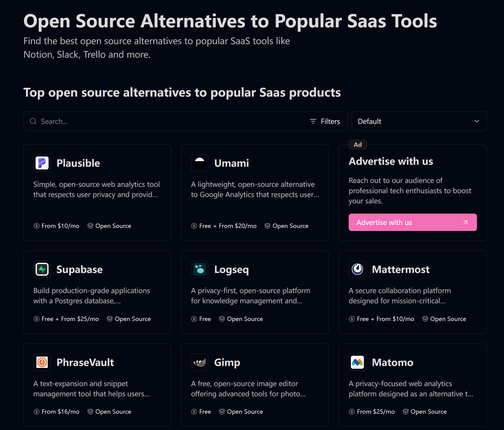Click the dollar icon on Supabase card
This screenshot has height=430, width=504.
point(36,319)
